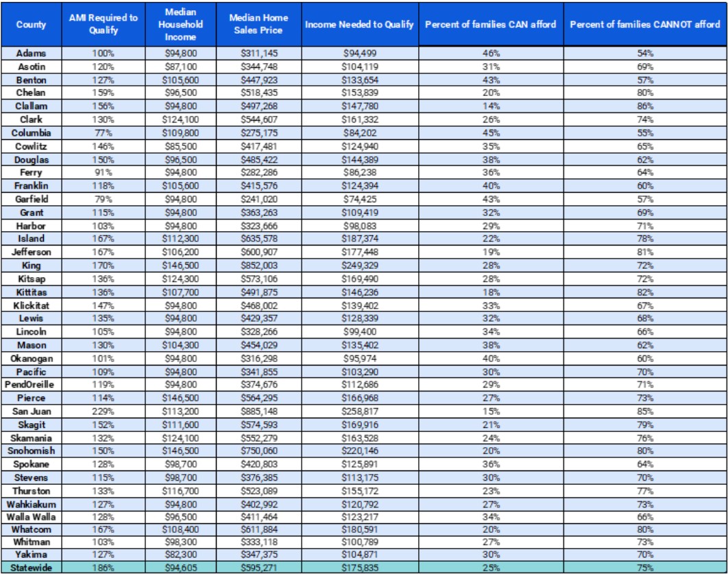
Task: Click the Cowlitz row label
Action: point(31,146)
